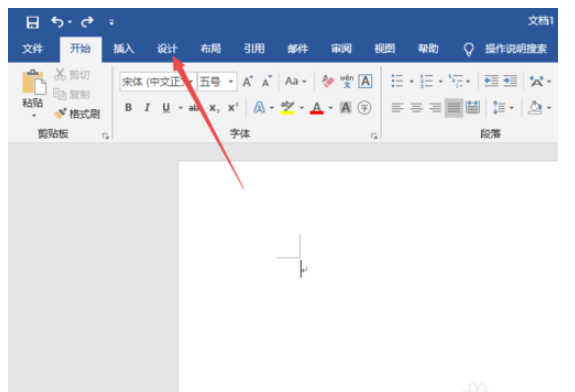Expand the font size 五号 dropdown
This screenshot has width=575, height=392.
click(231, 81)
